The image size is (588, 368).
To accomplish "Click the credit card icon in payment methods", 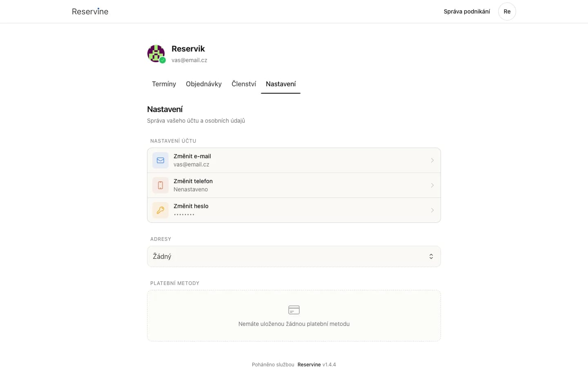I will click(x=294, y=310).
